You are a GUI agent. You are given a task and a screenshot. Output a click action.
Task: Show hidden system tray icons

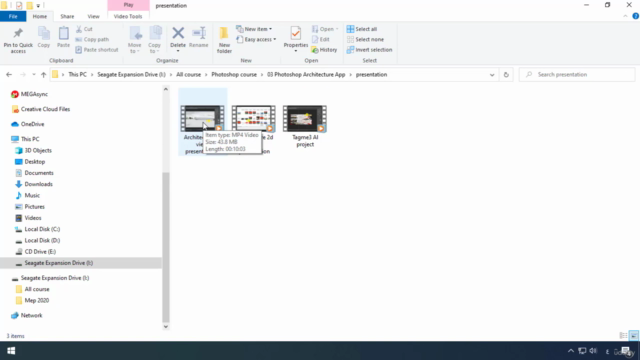point(571,351)
